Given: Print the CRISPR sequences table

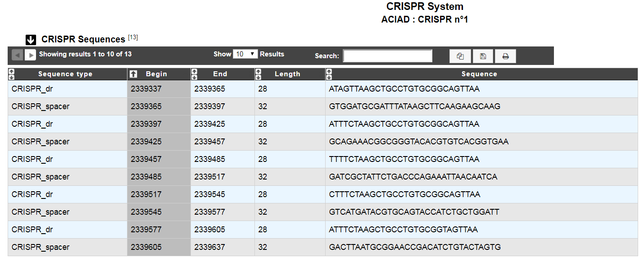Looking at the screenshot, I should point(505,56).
